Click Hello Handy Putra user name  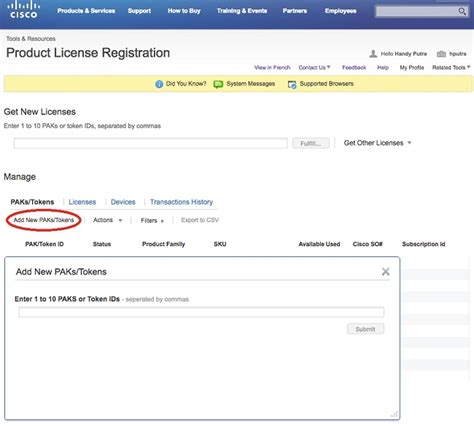click(x=404, y=54)
